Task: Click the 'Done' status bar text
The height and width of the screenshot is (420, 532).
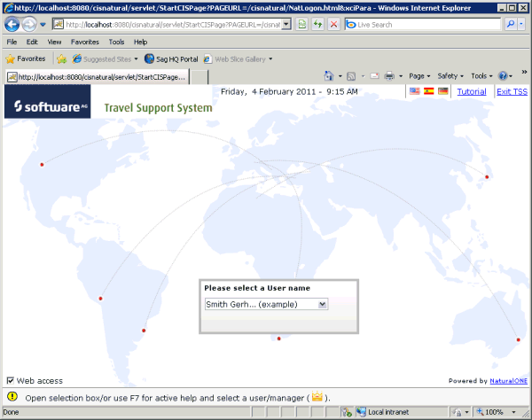Action: pos(11,412)
